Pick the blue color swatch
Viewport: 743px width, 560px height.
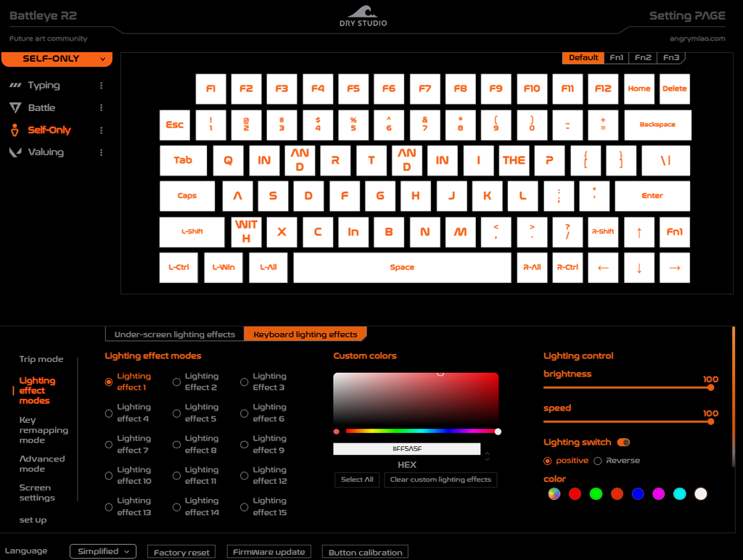638,494
